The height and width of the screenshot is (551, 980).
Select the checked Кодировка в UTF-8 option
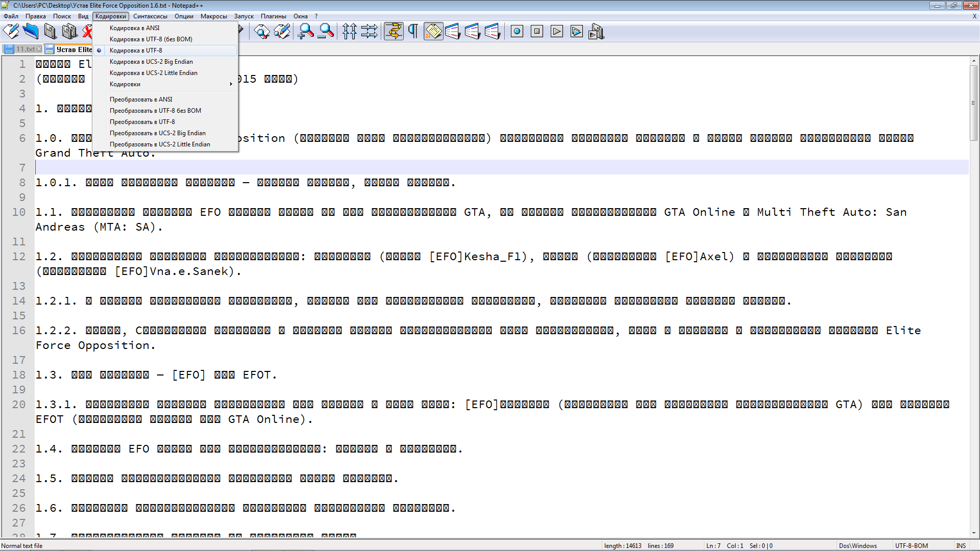pyautogui.click(x=165, y=51)
